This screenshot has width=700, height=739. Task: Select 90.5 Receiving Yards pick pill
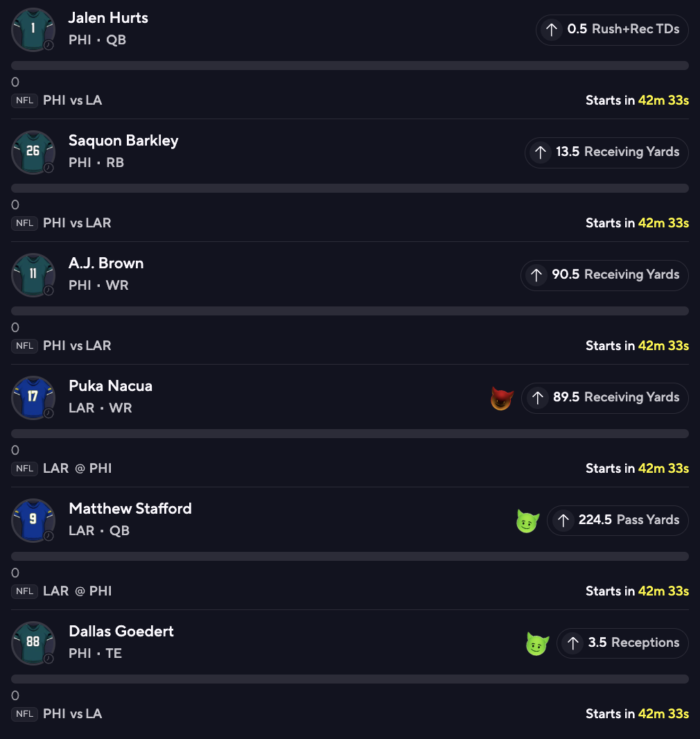[x=604, y=275]
